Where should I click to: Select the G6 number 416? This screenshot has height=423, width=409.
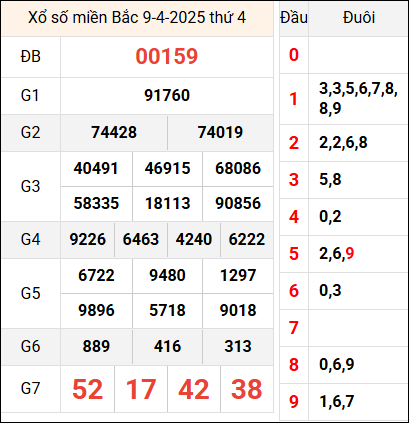point(167,346)
